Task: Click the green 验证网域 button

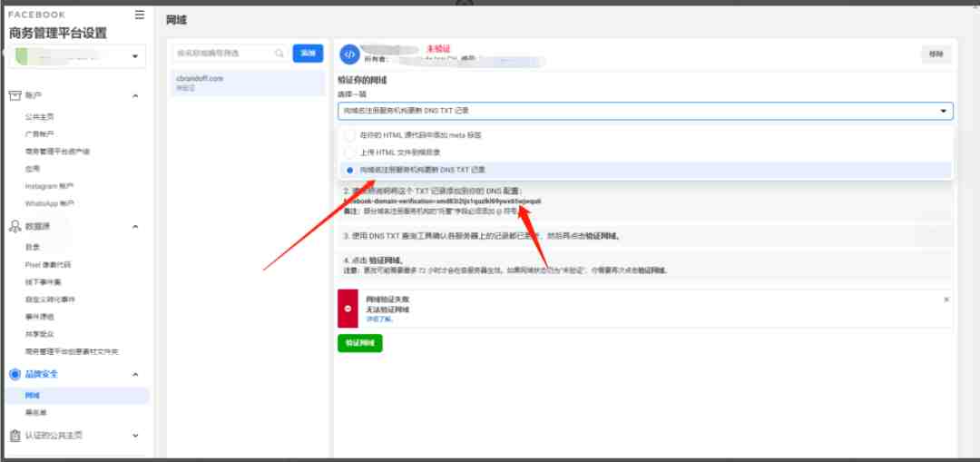Action: [360, 343]
